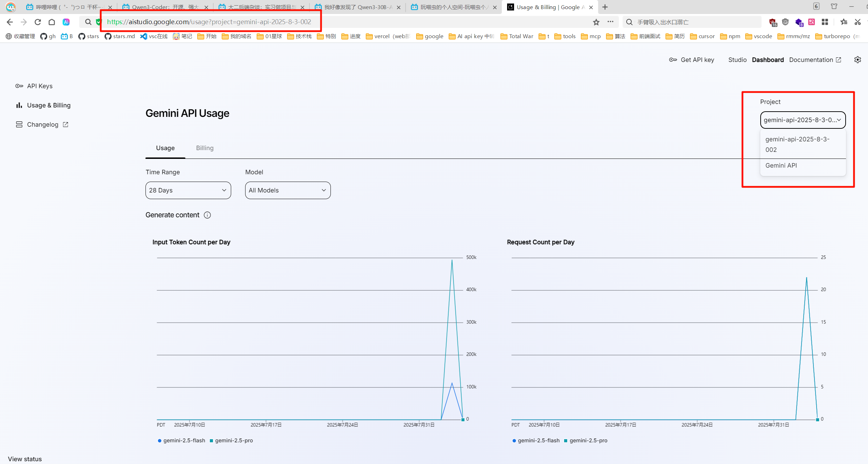Open the 收藏管理 bookmark manager
The image size is (868, 464).
(20, 36)
